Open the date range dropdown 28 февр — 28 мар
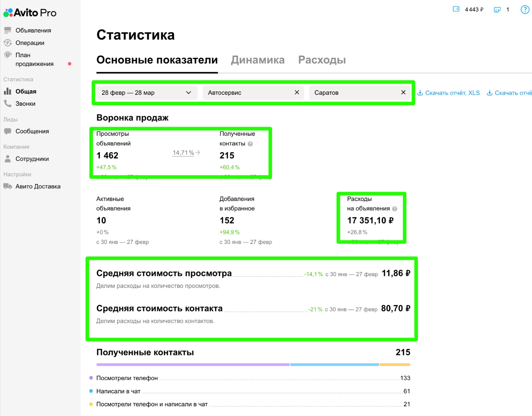Image resolution: width=532 pixels, height=416 pixels. [x=147, y=93]
